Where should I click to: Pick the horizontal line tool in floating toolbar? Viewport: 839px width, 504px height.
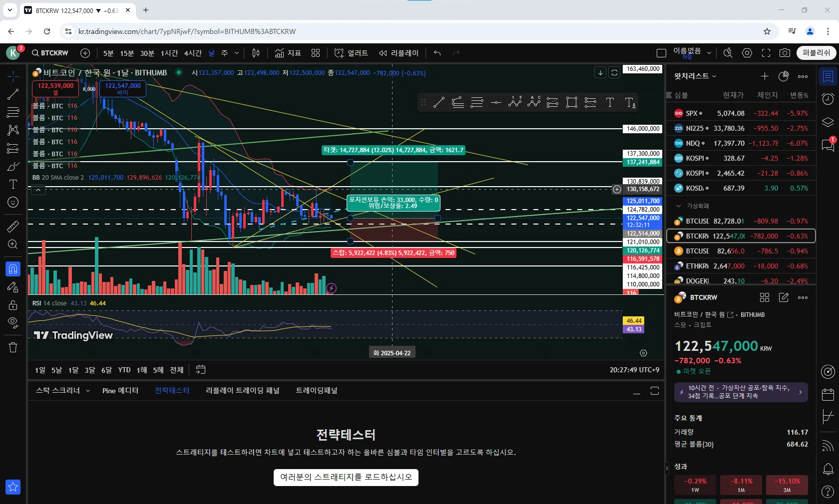coord(496,103)
